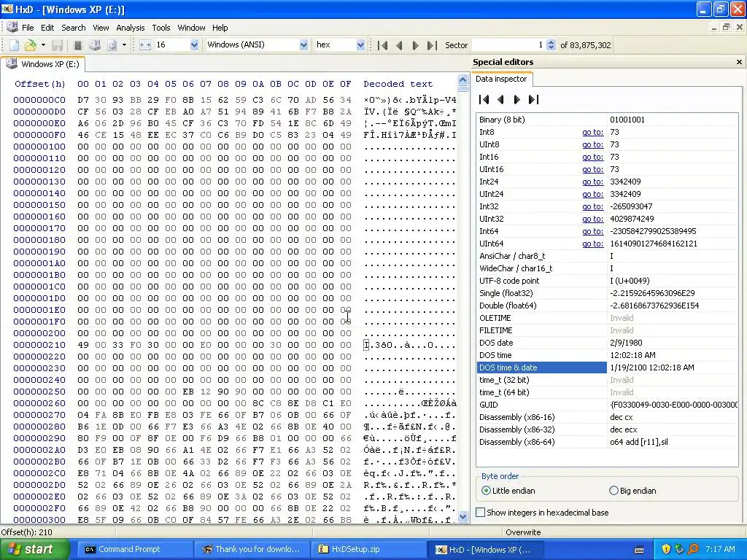Click the Int24 go to link
The width and height of the screenshot is (747, 560).
(x=592, y=182)
